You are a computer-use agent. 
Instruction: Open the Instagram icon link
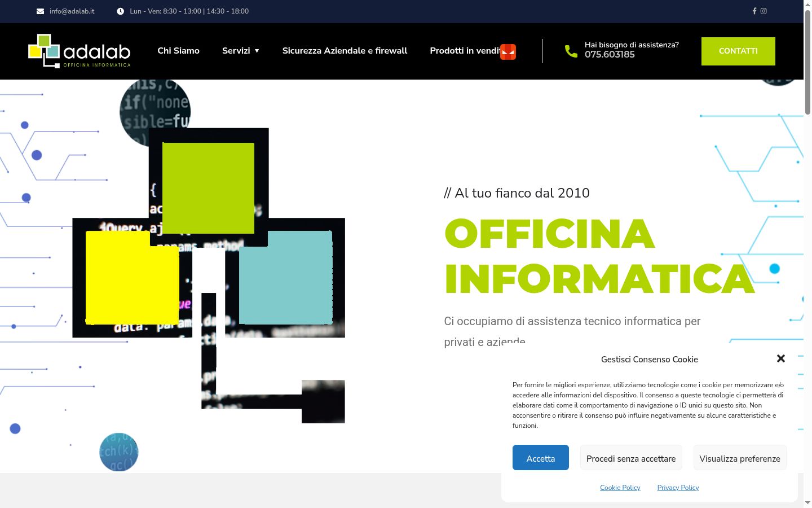point(764,11)
